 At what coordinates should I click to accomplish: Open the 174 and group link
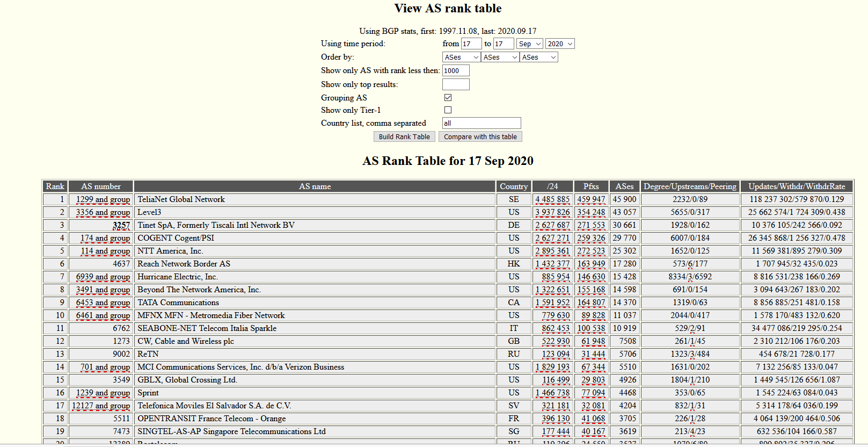click(x=105, y=238)
